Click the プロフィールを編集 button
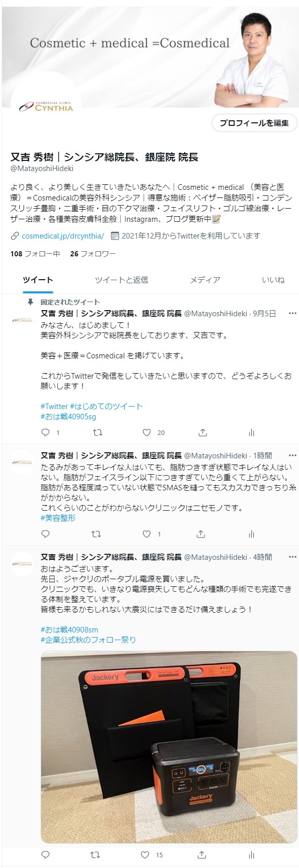The height and width of the screenshot is (868, 299). pos(254,123)
